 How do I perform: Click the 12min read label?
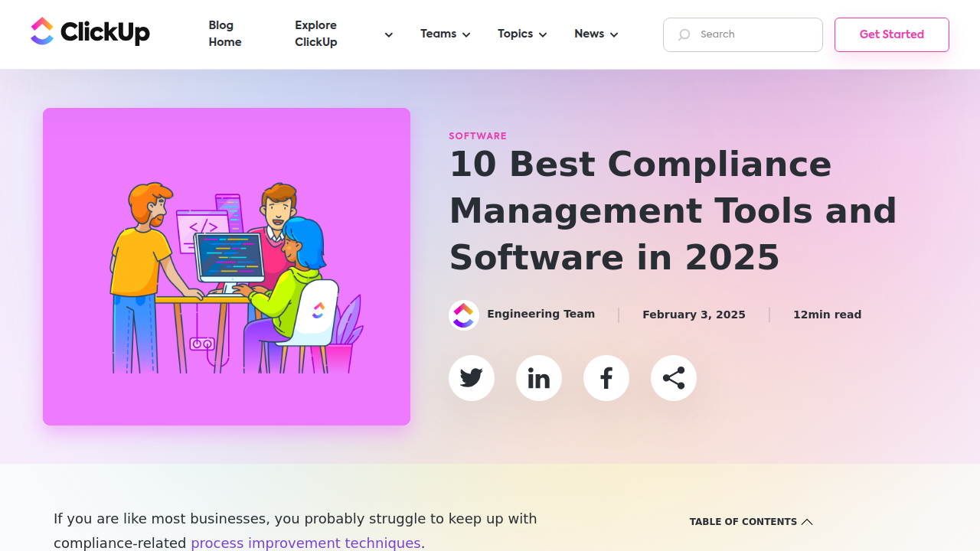[827, 315]
